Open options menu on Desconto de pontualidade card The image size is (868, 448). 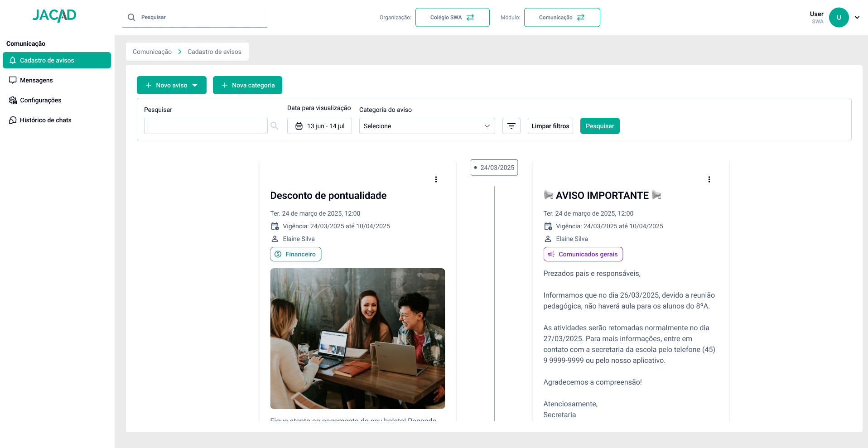[x=436, y=179]
